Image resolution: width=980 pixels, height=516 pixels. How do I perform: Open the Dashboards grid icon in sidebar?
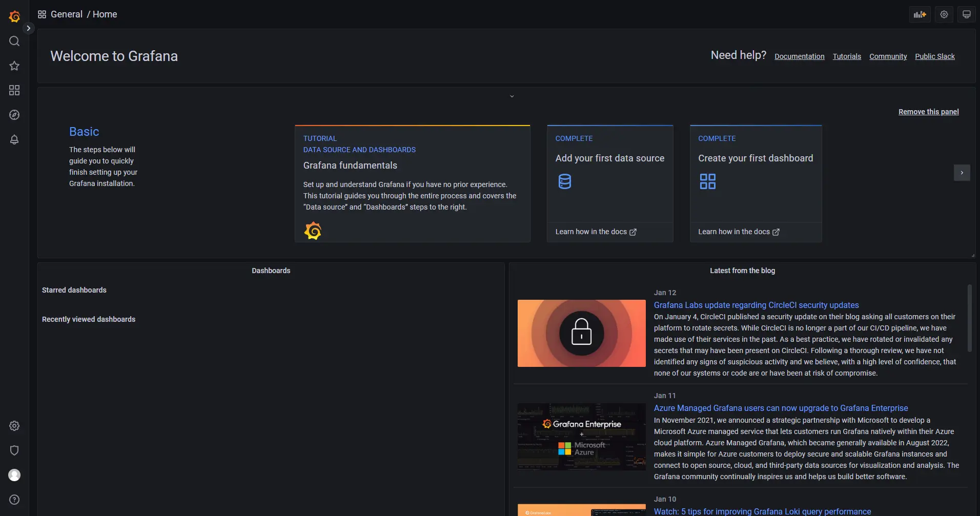pos(14,90)
